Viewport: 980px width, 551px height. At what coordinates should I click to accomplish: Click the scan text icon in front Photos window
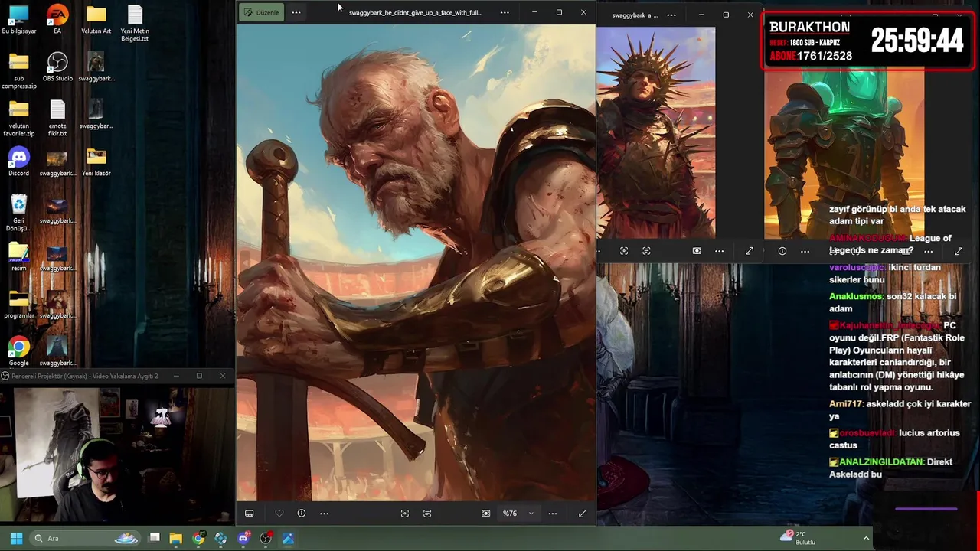click(x=427, y=514)
